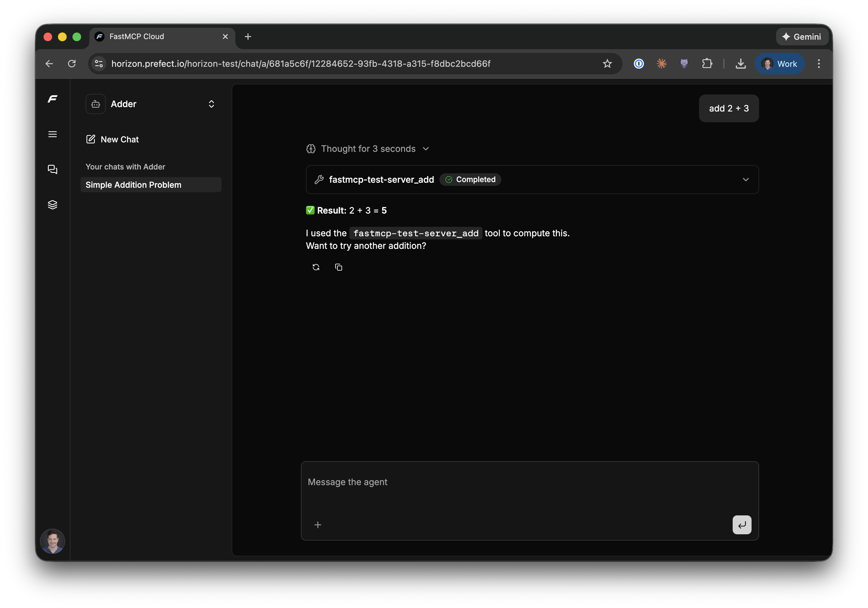This screenshot has height=608, width=868.
Task: Expand the fastmcp-test-server_add tool call details
Action: pyautogui.click(x=746, y=179)
